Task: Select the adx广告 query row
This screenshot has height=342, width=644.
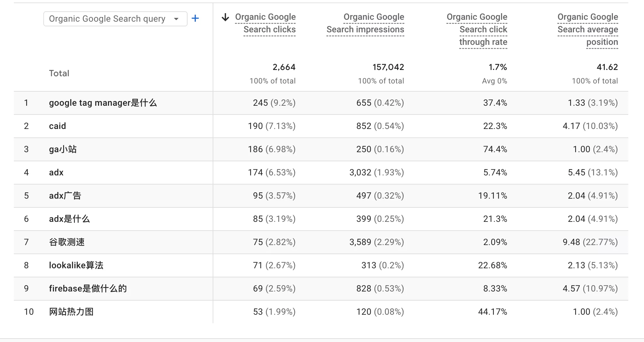Action: point(65,195)
